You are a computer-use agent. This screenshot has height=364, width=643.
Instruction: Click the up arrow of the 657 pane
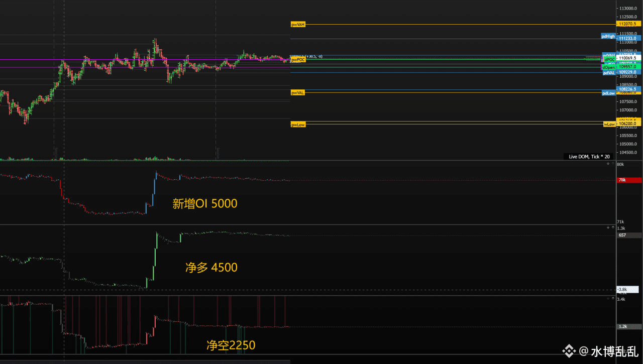click(612, 227)
